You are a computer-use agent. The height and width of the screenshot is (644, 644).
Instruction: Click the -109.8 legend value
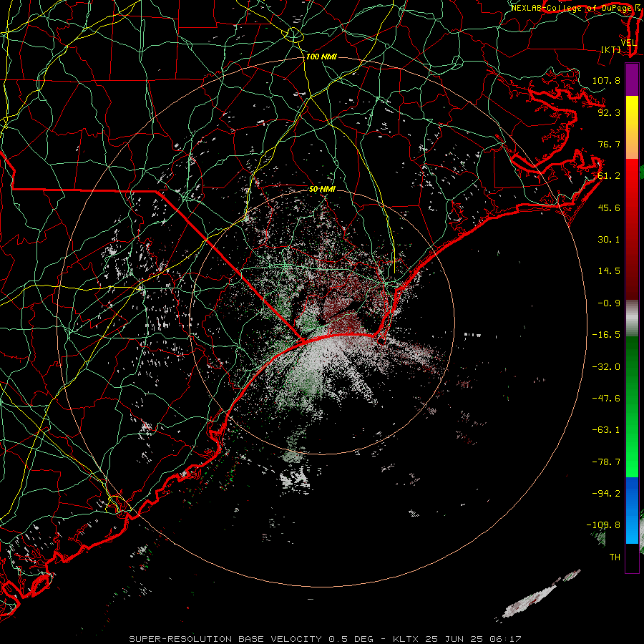603,525
